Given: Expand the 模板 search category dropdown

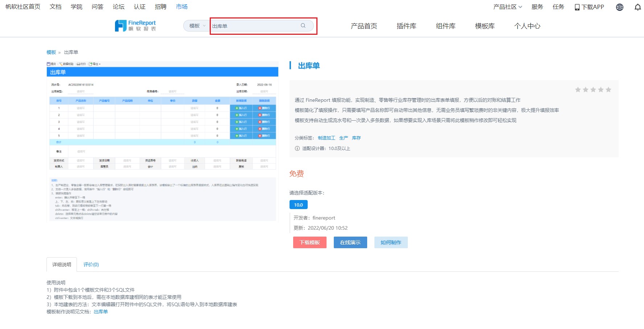Looking at the screenshot, I should 196,26.
